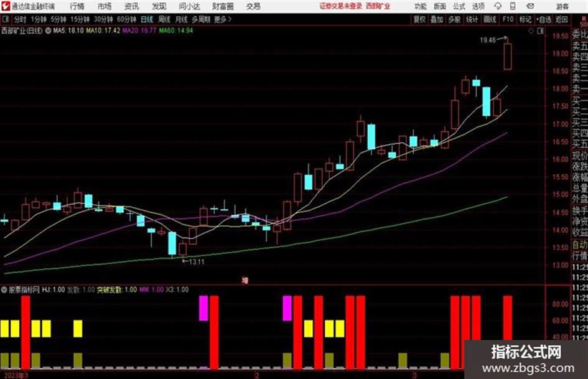
Task: Open the 行情 menu
Action: (77, 6)
